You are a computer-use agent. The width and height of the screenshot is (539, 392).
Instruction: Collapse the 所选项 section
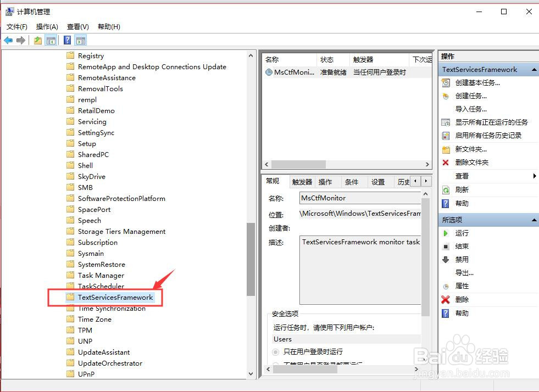(533, 219)
